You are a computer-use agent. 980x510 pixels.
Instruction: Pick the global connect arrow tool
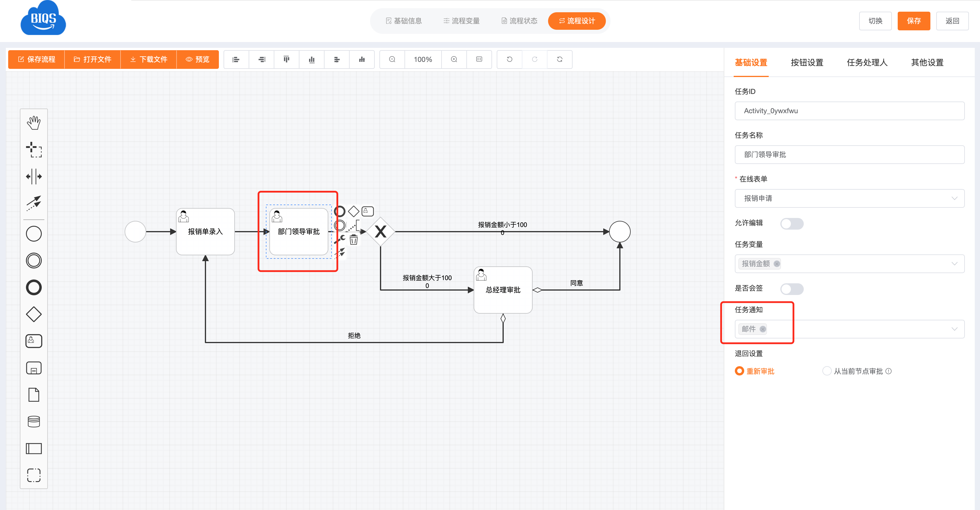click(34, 203)
